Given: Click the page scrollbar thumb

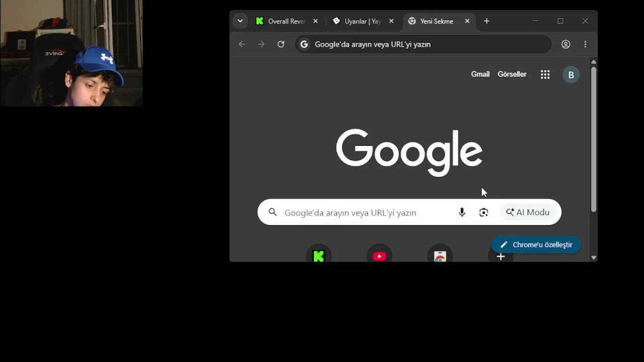Looking at the screenshot, I should pyautogui.click(x=594, y=139).
